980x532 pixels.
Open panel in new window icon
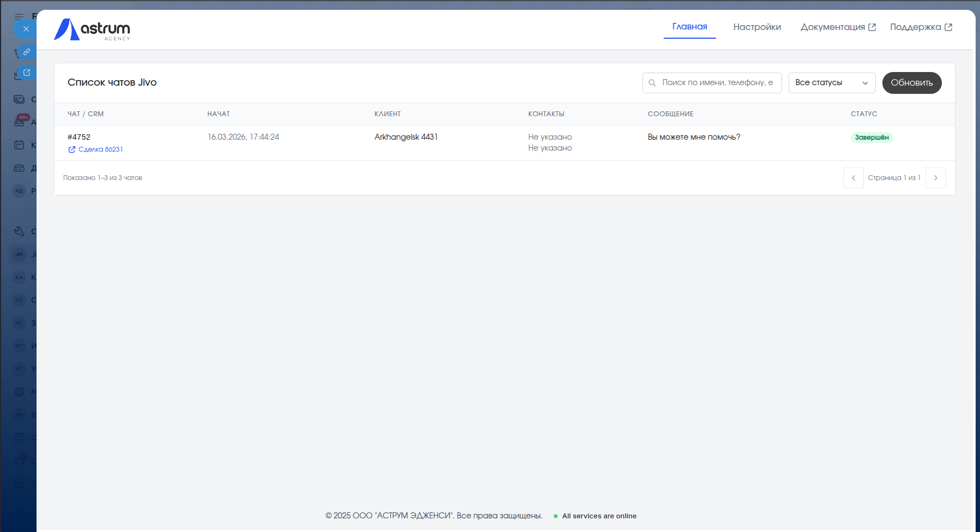[x=26, y=73]
